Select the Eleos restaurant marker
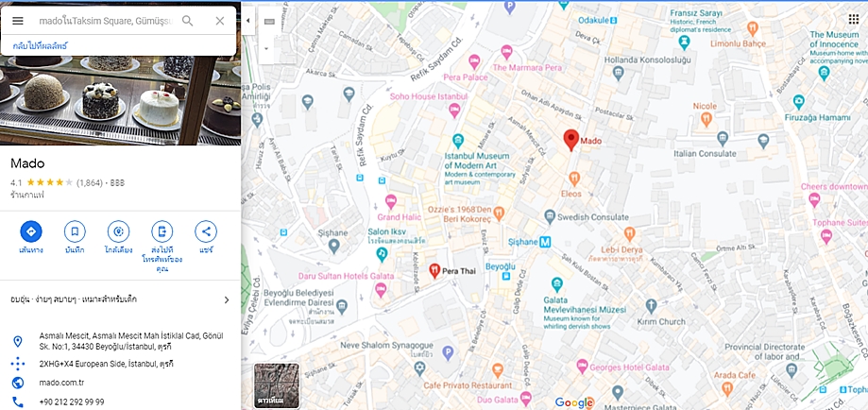Viewport: 868px width, 410px height. click(x=574, y=179)
